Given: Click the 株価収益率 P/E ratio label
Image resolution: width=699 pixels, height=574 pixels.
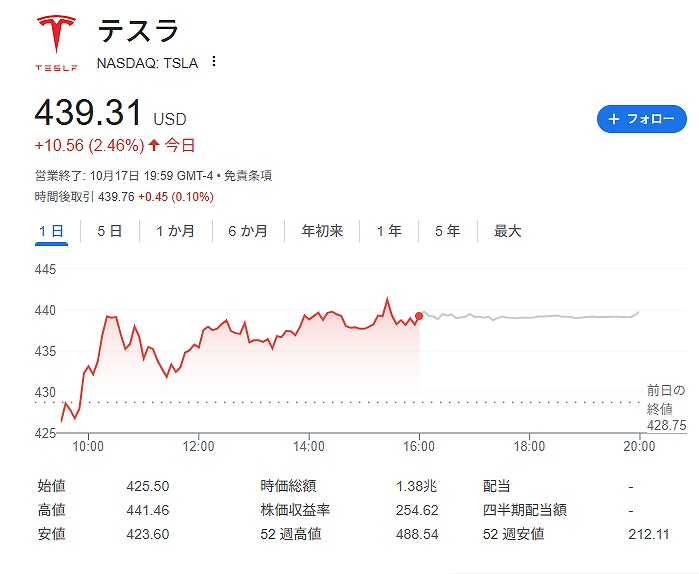Looking at the screenshot, I should [x=295, y=510].
